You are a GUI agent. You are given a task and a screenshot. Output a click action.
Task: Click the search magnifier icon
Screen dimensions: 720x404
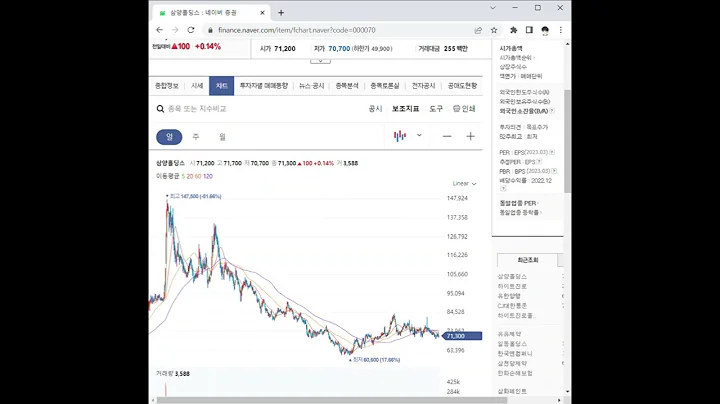160,109
